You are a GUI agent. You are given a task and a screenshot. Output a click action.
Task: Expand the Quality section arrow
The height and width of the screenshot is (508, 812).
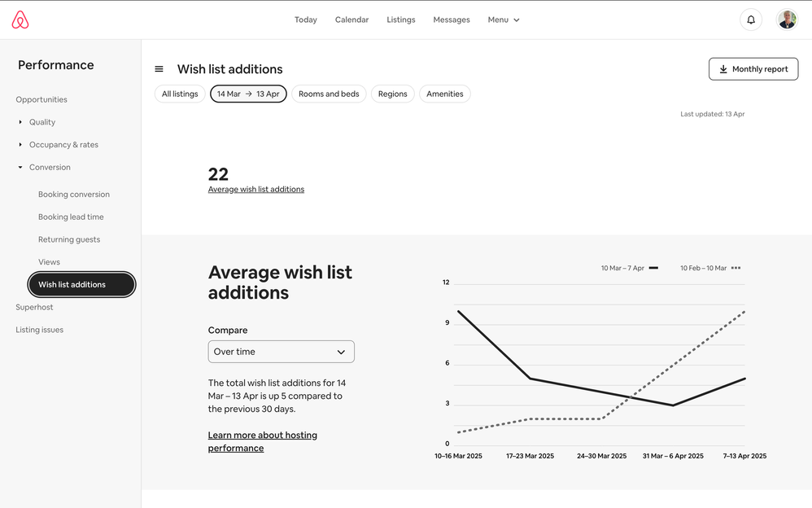21,122
